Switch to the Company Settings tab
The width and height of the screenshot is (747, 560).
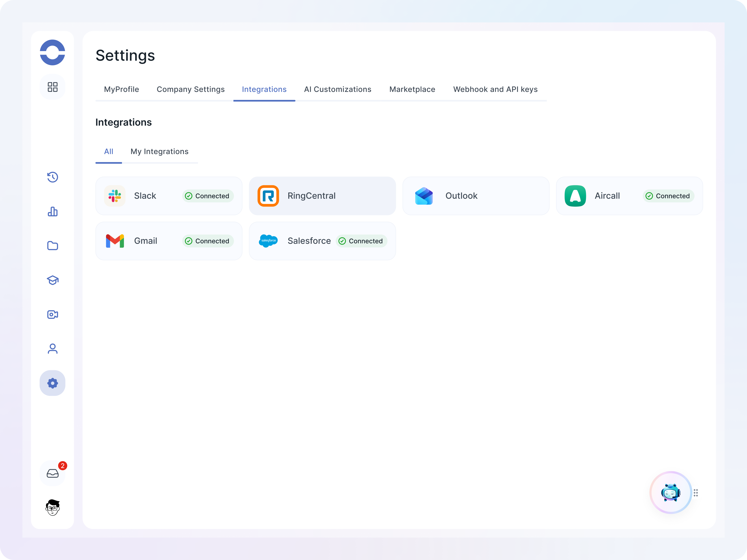190,89
